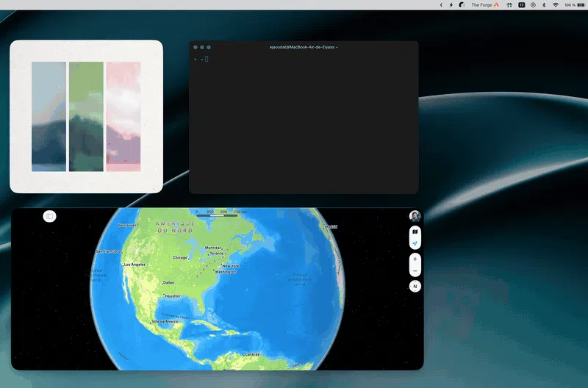Minimize the terminal window

[202, 47]
